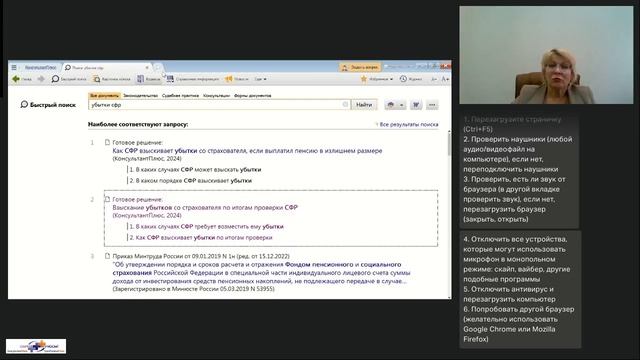Open Справочная информация from the toolbar
The width and height of the screenshot is (640, 360).
point(193,79)
